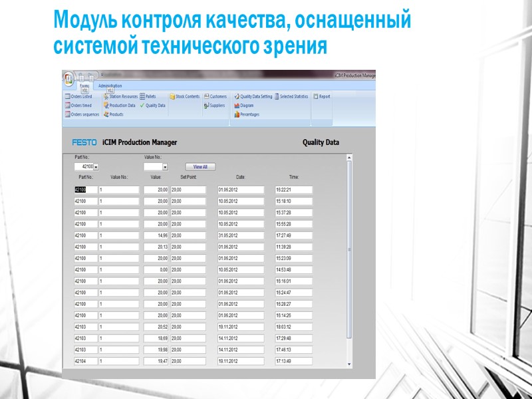This screenshot has width=532, height=399.
Task: Click the Time field showing 18:03:12
Action: click(293, 327)
